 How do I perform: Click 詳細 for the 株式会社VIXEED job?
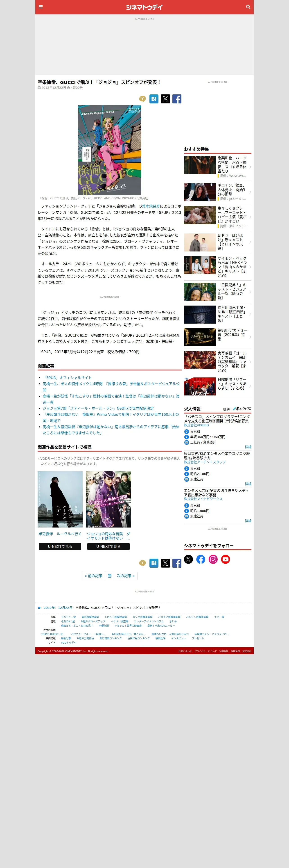click(x=248, y=447)
